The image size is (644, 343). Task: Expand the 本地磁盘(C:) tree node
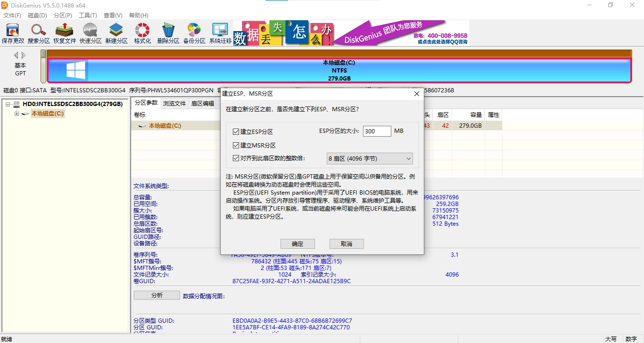coord(17,114)
